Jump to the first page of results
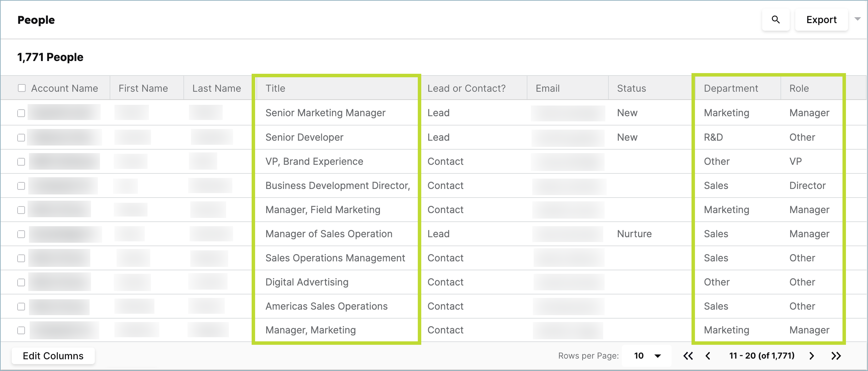 (688, 355)
